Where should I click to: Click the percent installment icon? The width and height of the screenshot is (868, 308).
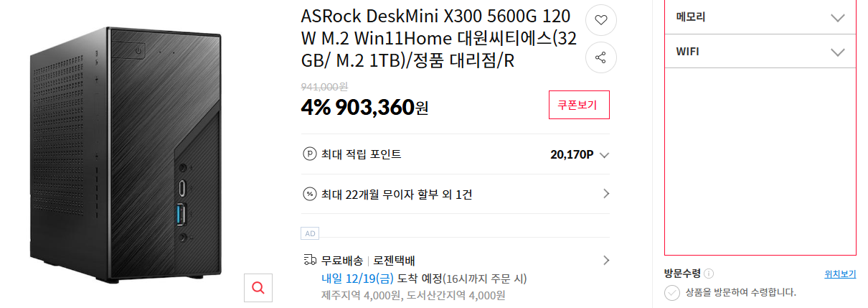[x=310, y=194]
